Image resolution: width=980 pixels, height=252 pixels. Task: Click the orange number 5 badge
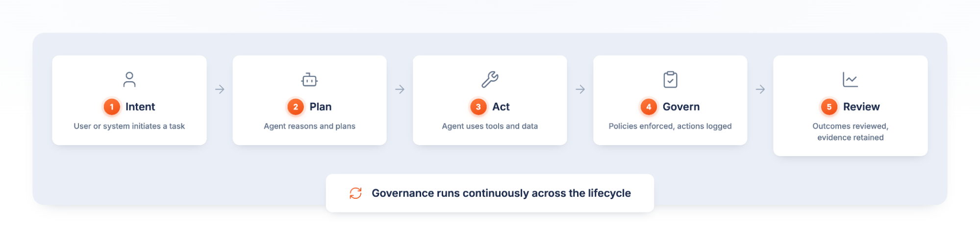click(829, 107)
